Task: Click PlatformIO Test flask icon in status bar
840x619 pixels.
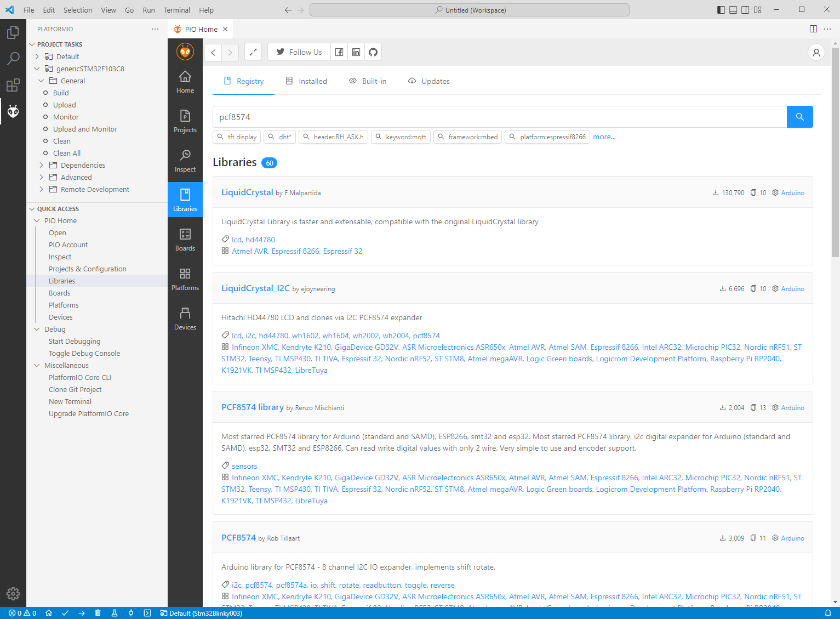Action: (x=115, y=613)
